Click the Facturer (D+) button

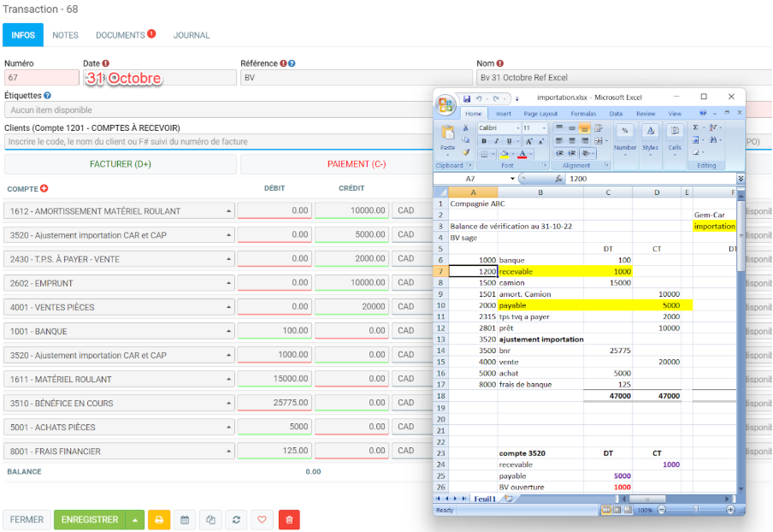pos(121,164)
